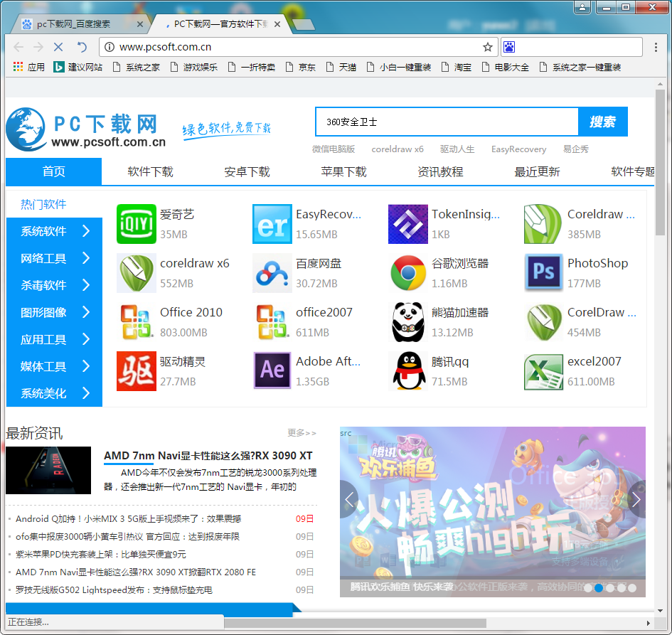Open the Tencent QQ penguin icon

(408, 371)
